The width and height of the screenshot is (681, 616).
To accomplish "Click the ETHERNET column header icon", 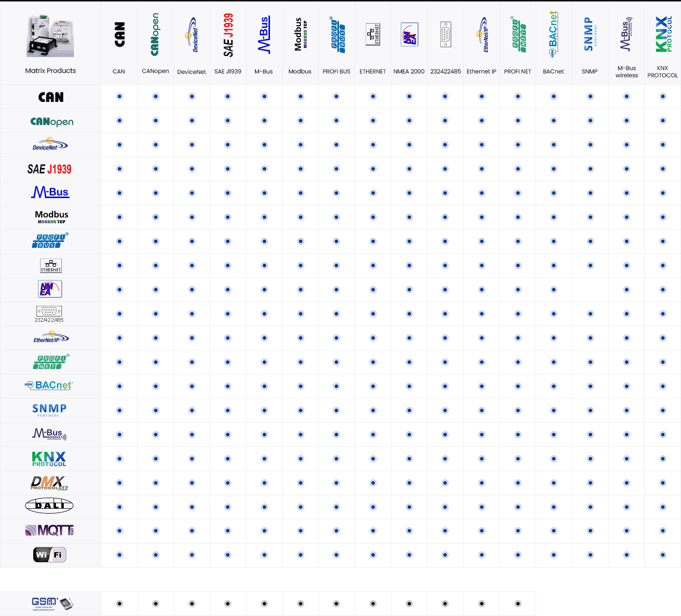I will [373, 34].
